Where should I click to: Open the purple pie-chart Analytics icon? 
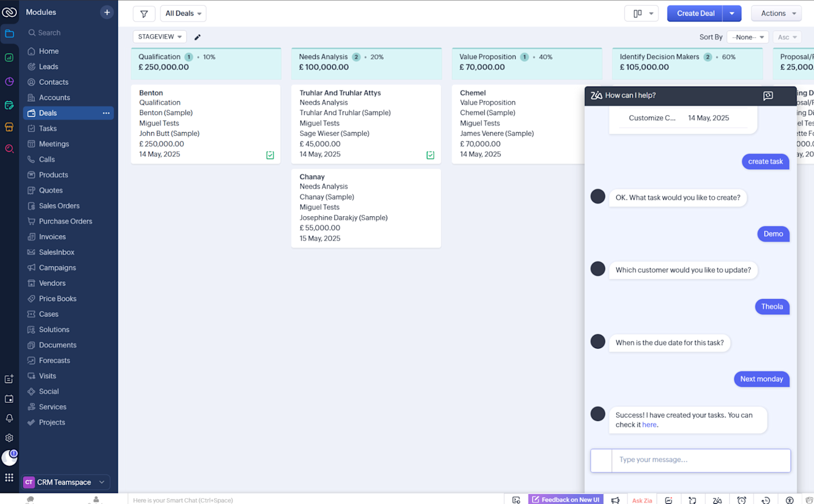tap(9, 81)
